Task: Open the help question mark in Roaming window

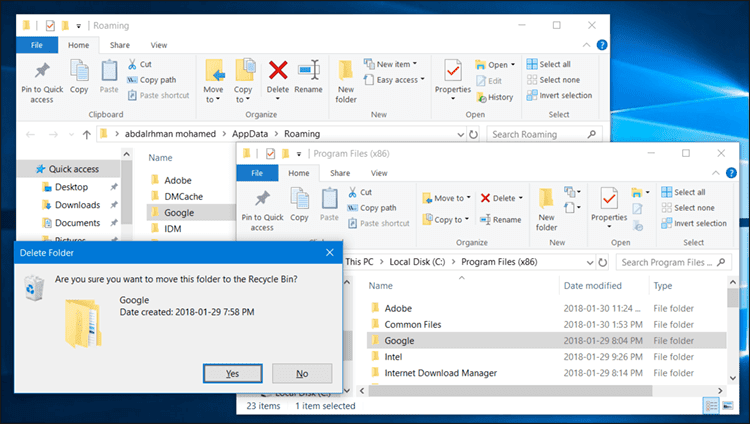Action: pyautogui.click(x=602, y=45)
